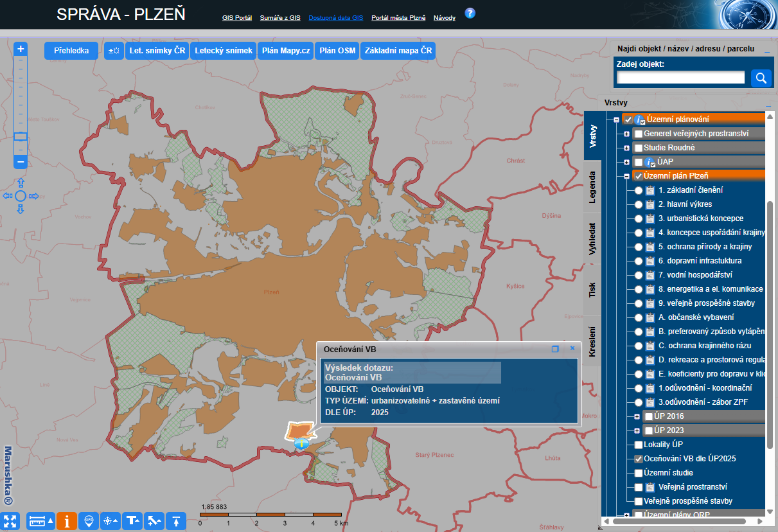Open the Tisk side tab
Viewport: 778px width, 532px height.
click(592, 290)
